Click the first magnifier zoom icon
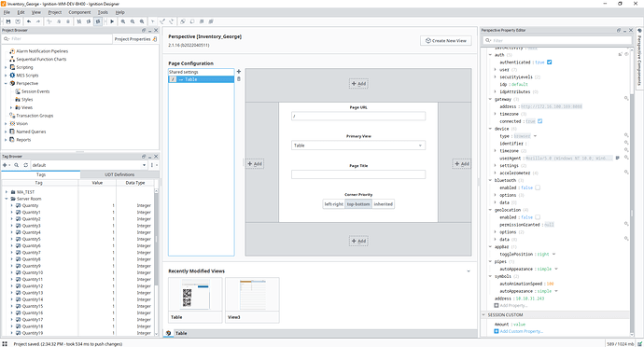The width and height of the screenshot is (644, 347). pos(123,21)
